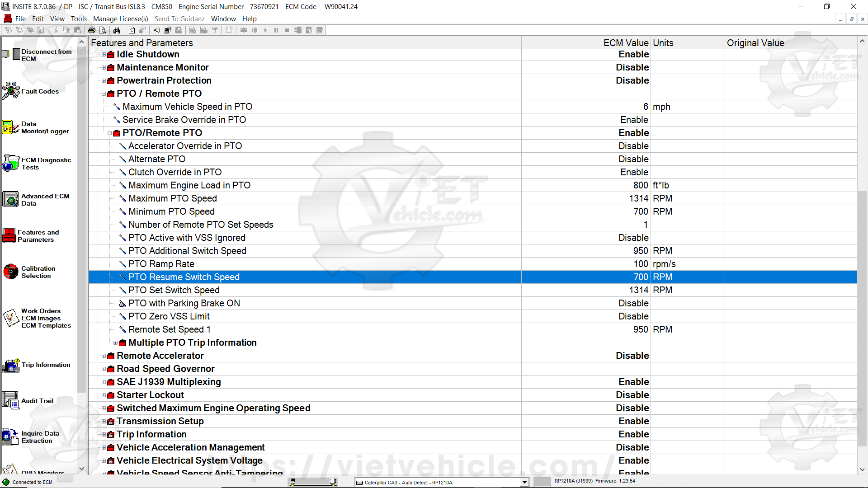Select PTO Ramp Rate parameter row
The image size is (868, 488).
tap(161, 264)
